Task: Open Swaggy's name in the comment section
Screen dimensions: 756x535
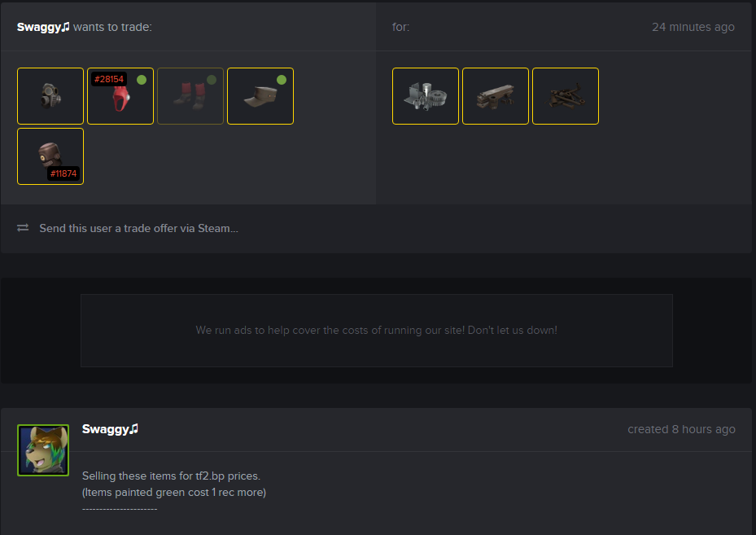Action: (x=110, y=429)
